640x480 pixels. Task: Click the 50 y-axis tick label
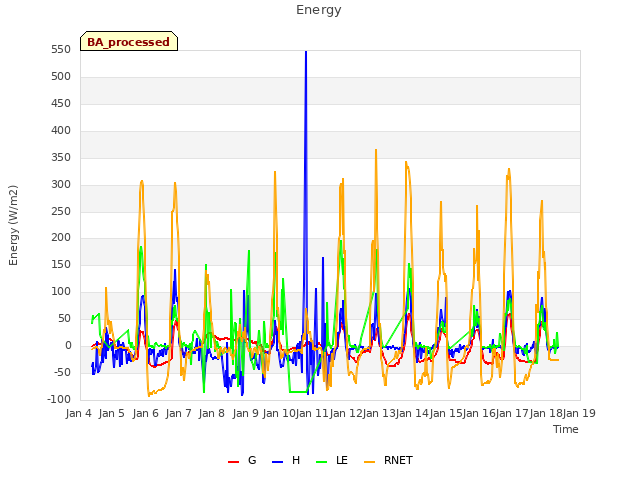point(64,318)
